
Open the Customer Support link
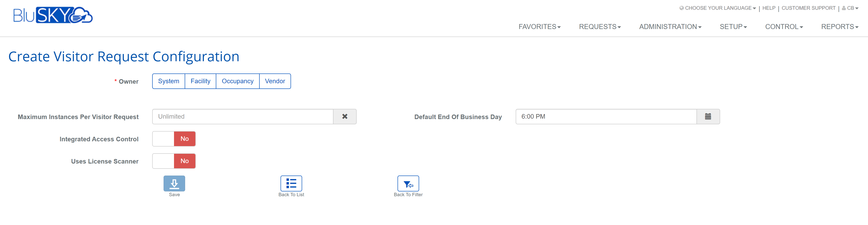[808, 8]
